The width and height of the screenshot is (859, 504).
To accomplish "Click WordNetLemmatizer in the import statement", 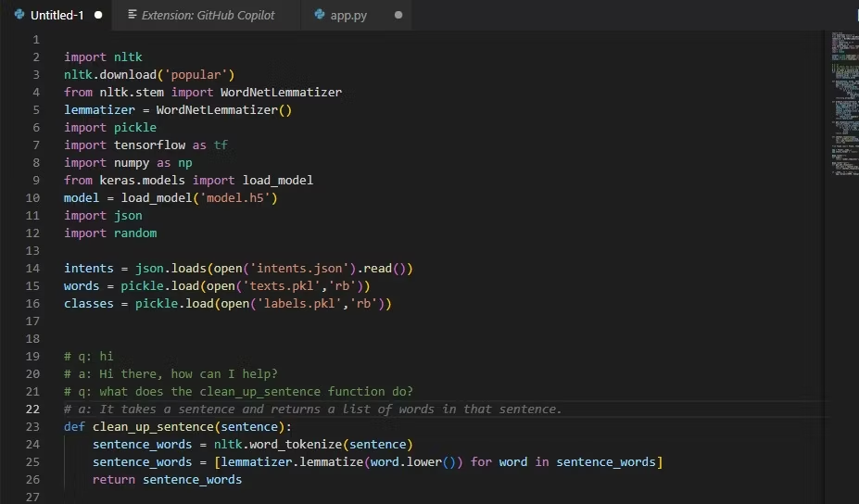I will (281, 93).
